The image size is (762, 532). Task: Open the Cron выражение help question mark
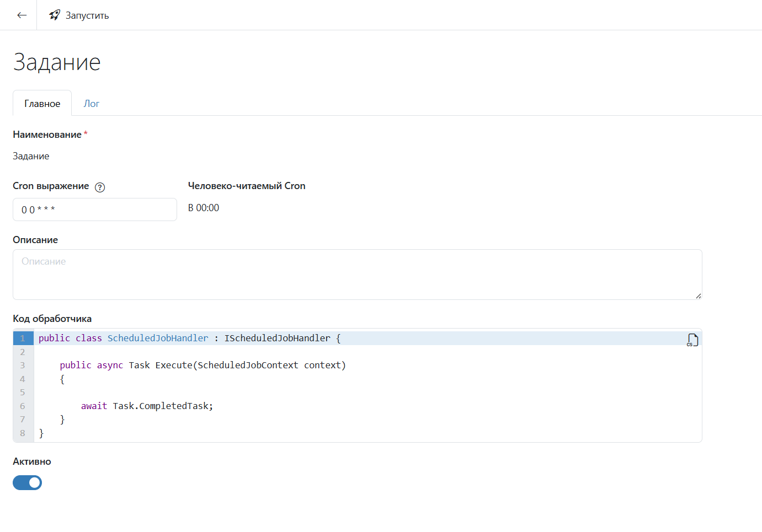coord(100,187)
